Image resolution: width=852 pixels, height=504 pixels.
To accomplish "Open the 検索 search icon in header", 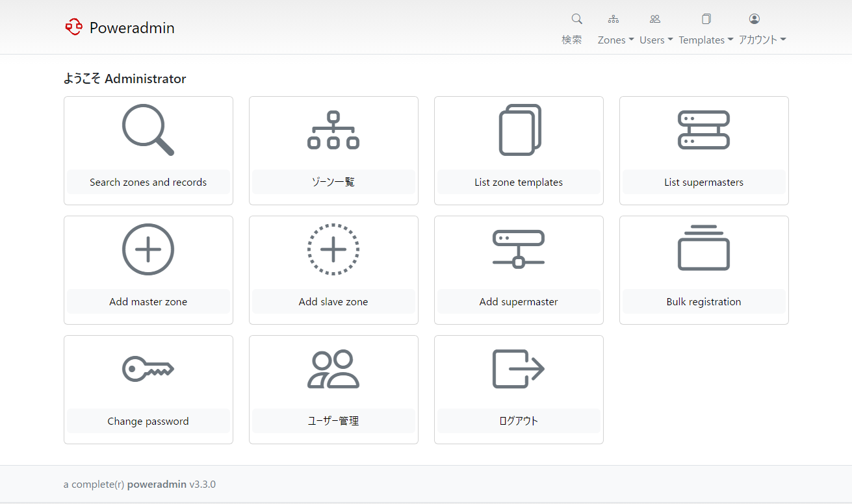I will click(x=576, y=19).
